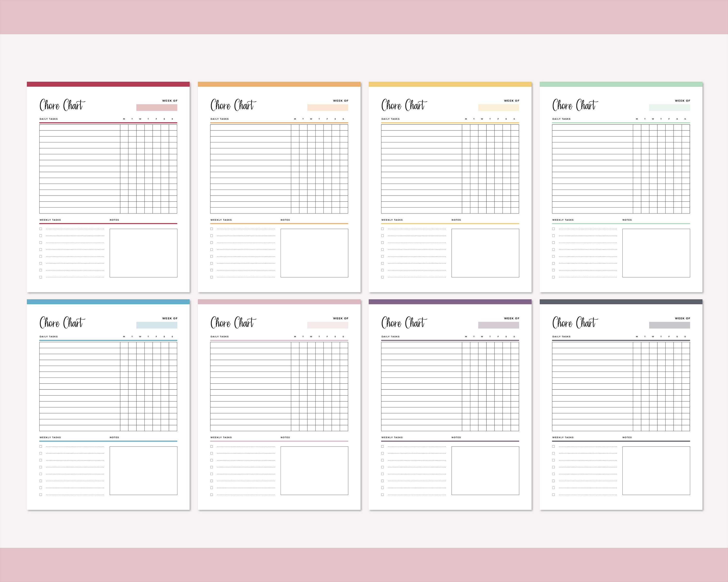
Task: Click the 'M' day column header on the red chart
Action: (x=124, y=119)
